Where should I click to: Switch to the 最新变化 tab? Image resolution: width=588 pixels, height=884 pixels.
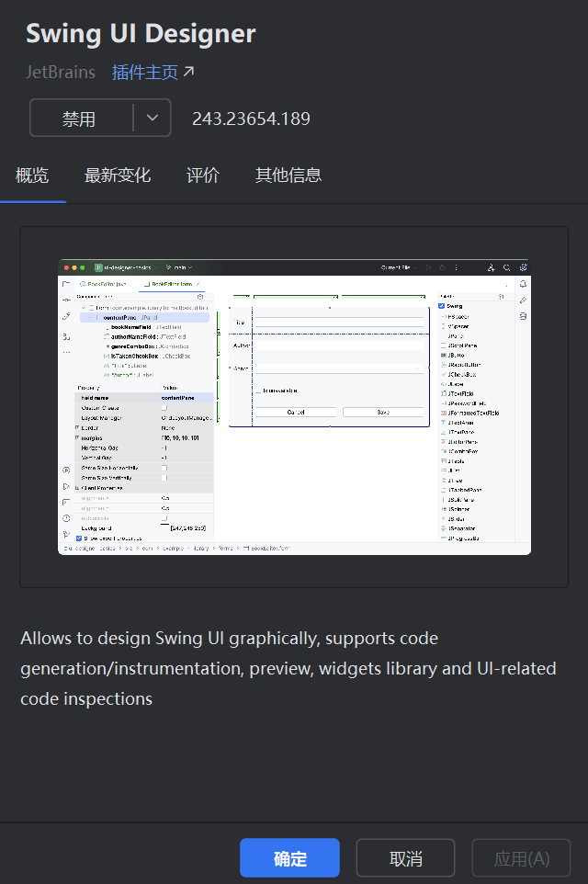point(118,176)
